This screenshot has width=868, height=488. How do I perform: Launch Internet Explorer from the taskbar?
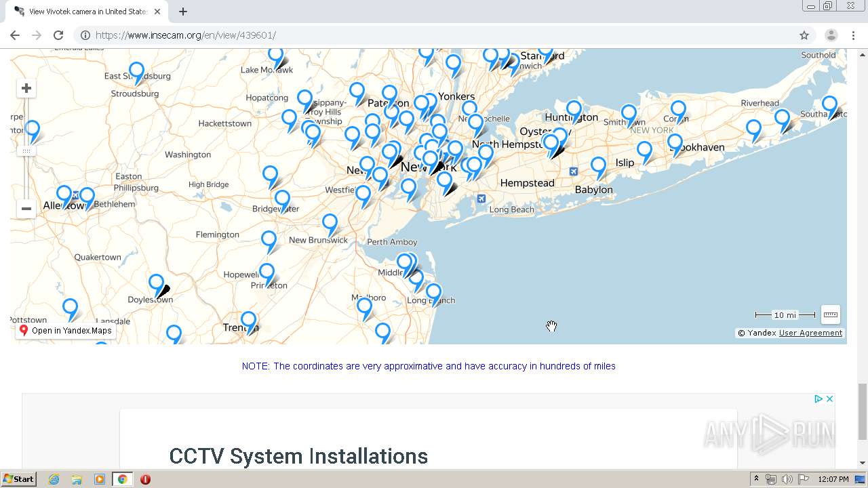pos(54,479)
